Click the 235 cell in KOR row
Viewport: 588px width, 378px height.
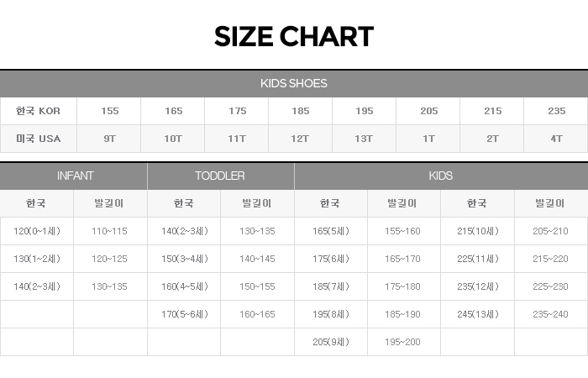[556, 111]
